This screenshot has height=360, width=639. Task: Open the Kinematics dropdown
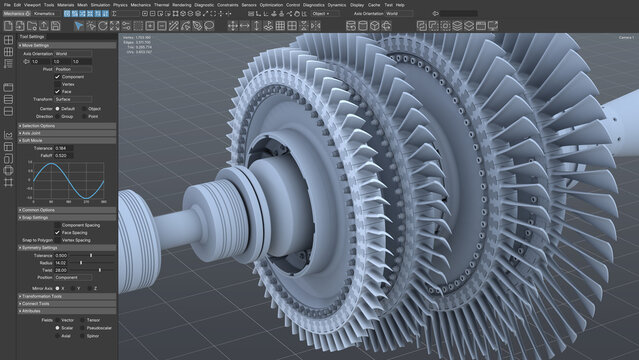click(46, 13)
